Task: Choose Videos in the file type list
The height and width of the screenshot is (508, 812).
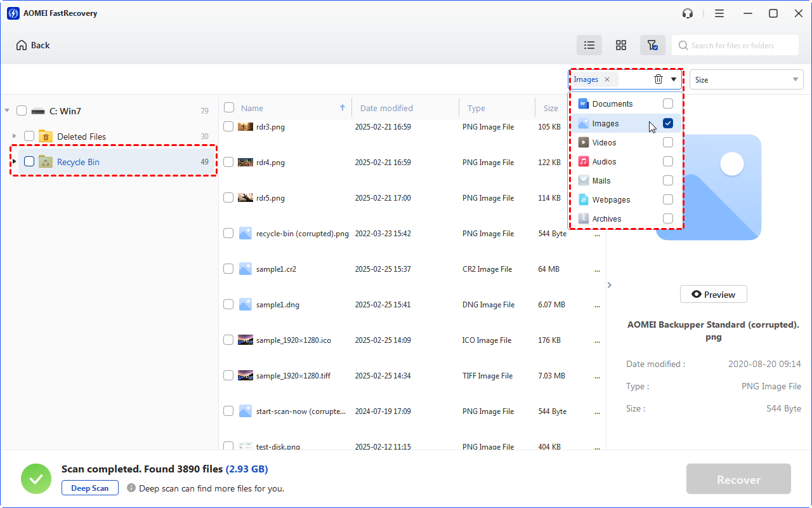Action: click(604, 143)
